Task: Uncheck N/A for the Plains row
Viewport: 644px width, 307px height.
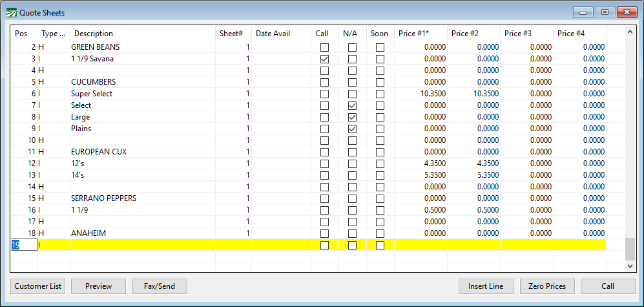Action: click(352, 129)
